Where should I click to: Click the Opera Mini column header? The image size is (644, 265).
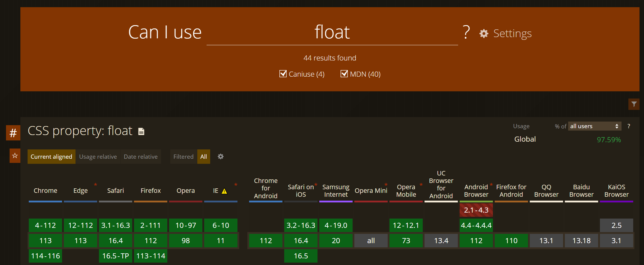tap(371, 191)
